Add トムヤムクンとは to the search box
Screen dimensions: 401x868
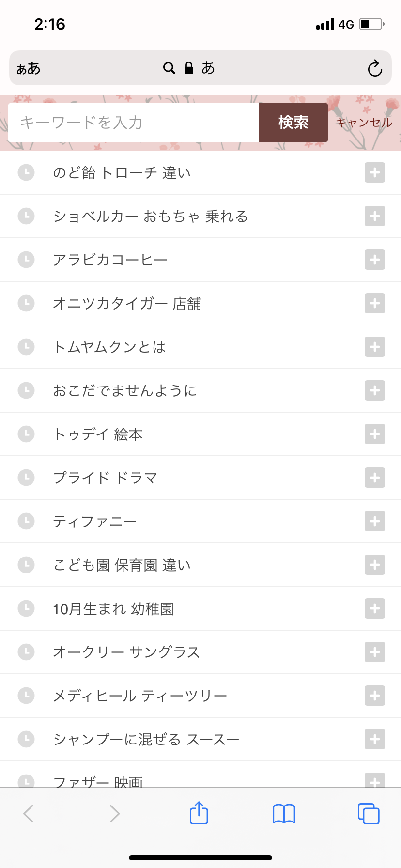(374, 347)
